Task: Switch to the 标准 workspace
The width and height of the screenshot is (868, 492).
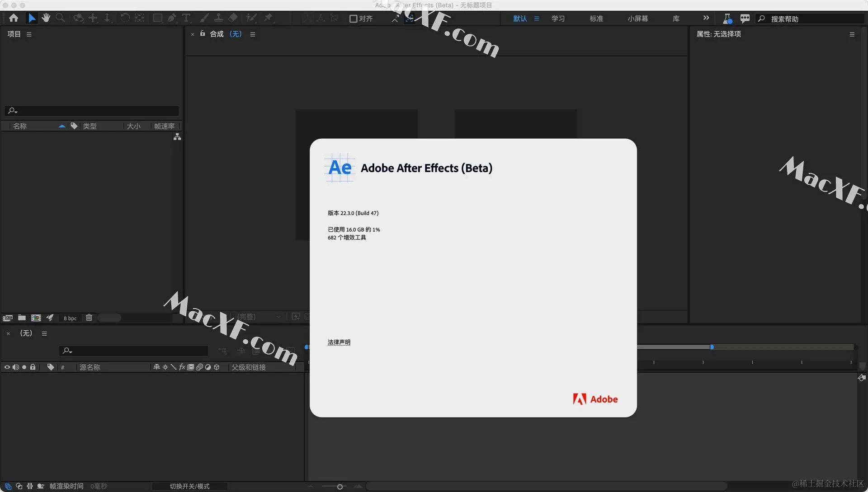Action: [x=596, y=19]
